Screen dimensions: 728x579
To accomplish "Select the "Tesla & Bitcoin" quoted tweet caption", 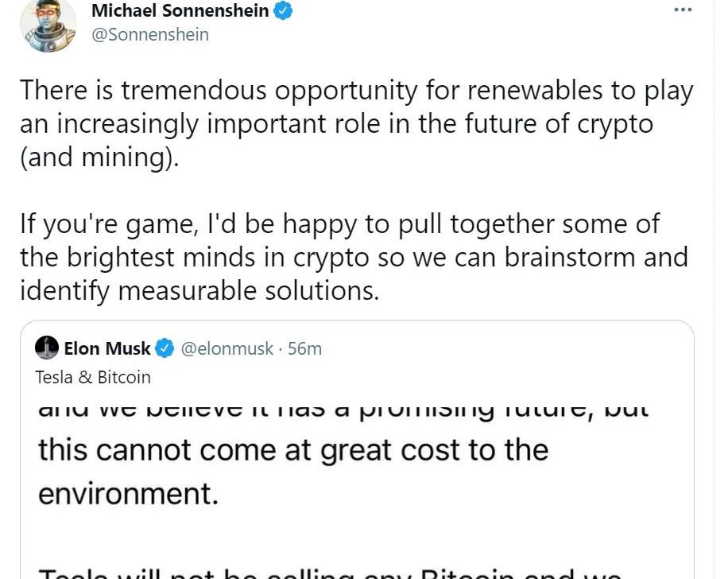I will pyautogui.click(x=93, y=377).
